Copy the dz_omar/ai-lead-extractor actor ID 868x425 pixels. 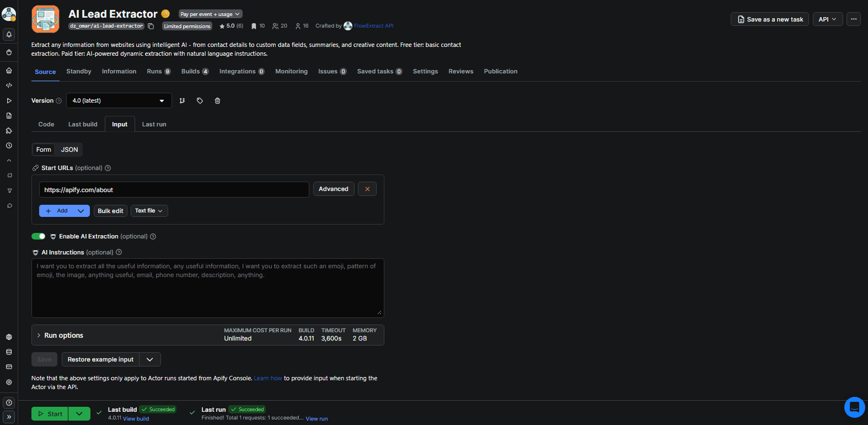(151, 26)
